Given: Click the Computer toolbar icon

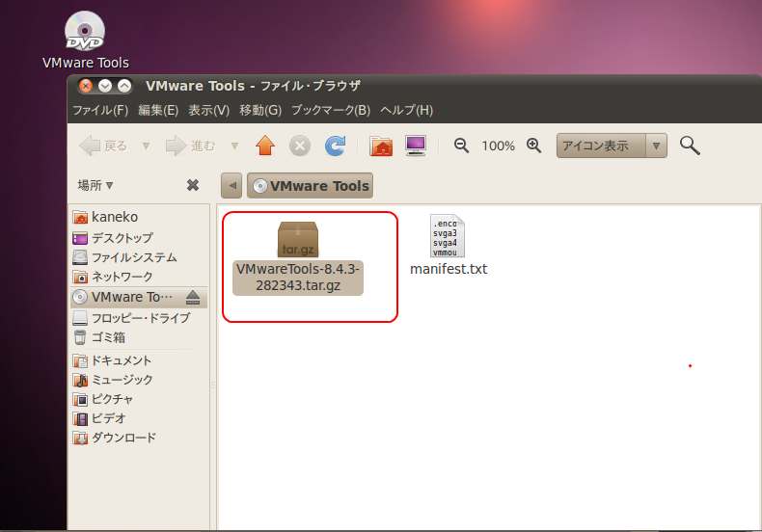Looking at the screenshot, I should 416,146.
